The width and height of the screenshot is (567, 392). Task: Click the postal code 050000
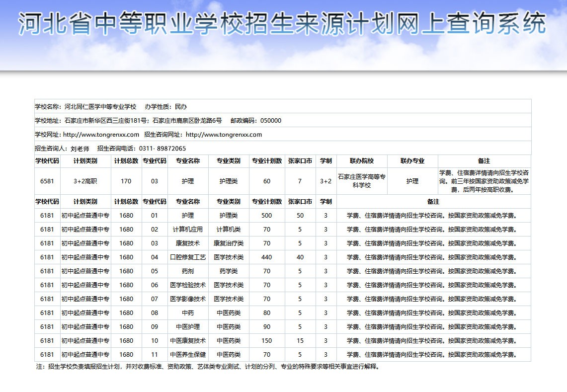click(x=270, y=120)
